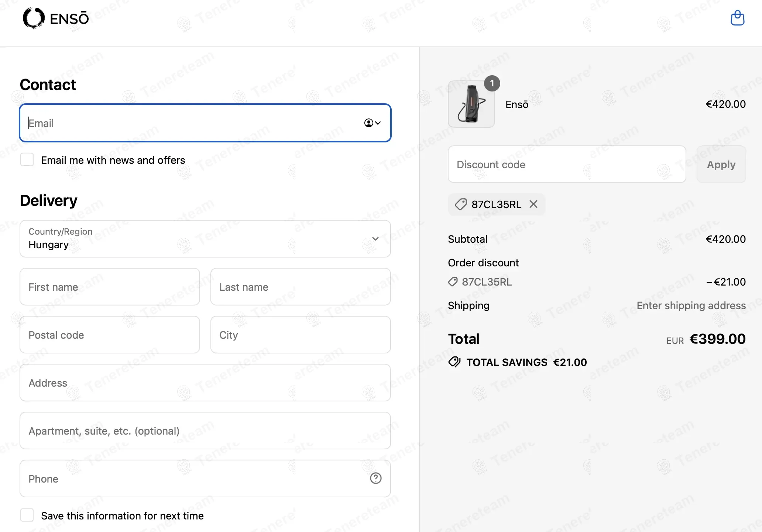Screen dimensions: 762x532
Task: Click the tag icon in discount chip
Action: tap(460, 204)
